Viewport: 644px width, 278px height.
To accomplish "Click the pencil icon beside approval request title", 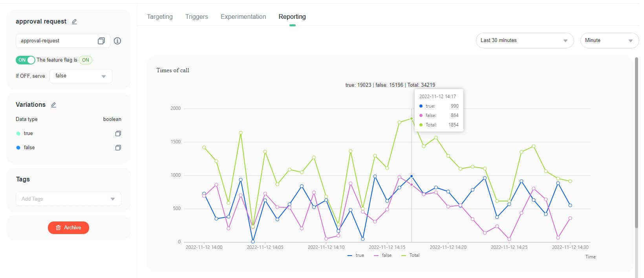I will pos(74,22).
